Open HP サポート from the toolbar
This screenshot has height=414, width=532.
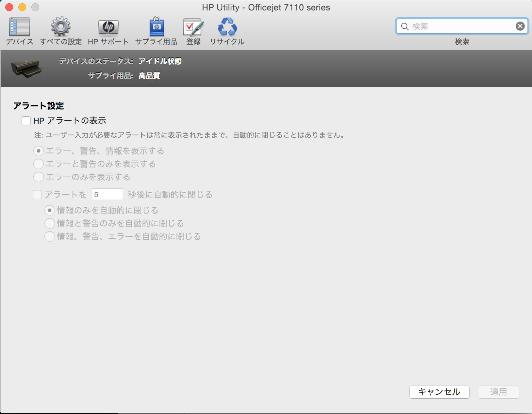coord(108,27)
